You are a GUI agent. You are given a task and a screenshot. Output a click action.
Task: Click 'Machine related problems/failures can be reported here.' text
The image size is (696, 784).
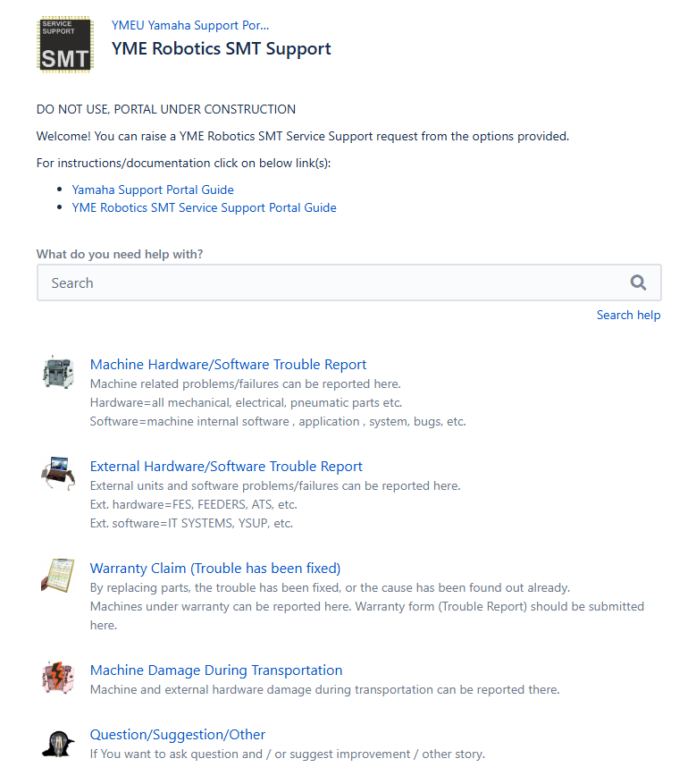[246, 384]
